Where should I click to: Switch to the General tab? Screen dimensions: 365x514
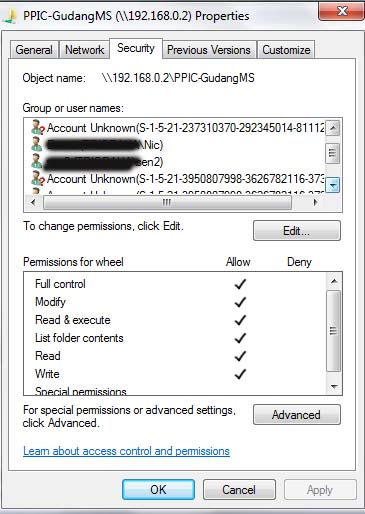pos(34,50)
